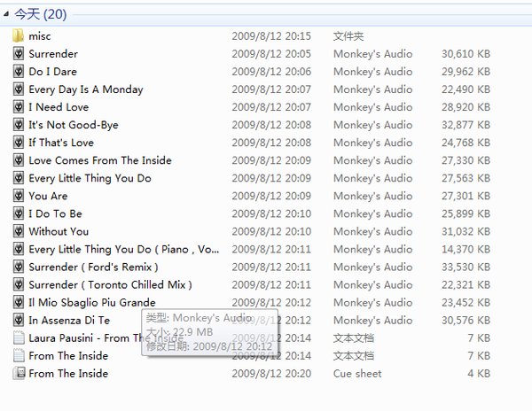This screenshot has height=411, width=532.
Task: Click the 23,452 KB size value
Action: (465, 303)
